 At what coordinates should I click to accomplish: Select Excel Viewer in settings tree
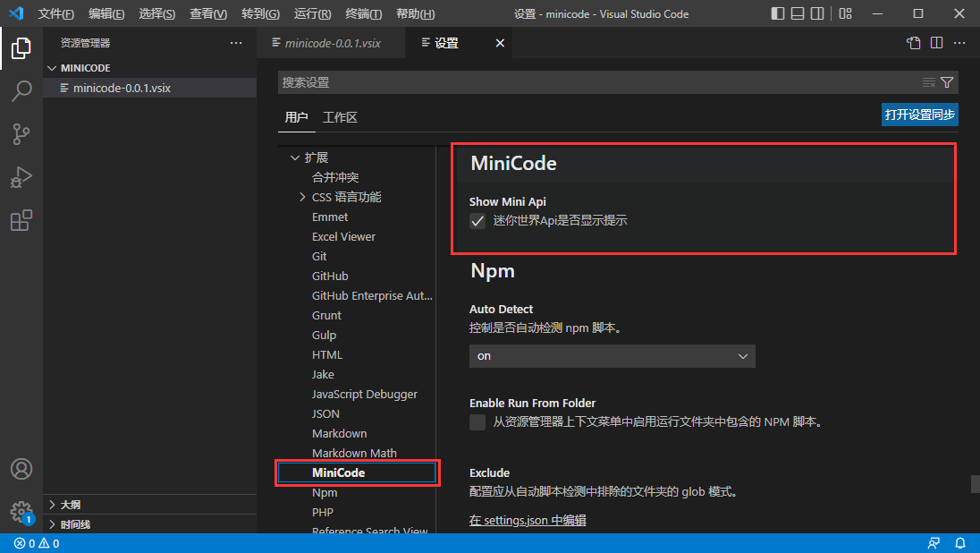(x=343, y=236)
